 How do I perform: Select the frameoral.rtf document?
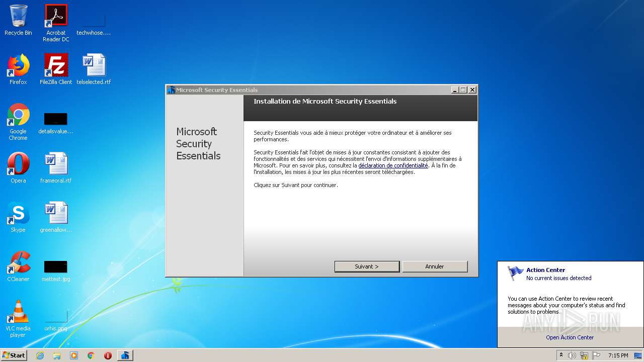click(56, 168)
